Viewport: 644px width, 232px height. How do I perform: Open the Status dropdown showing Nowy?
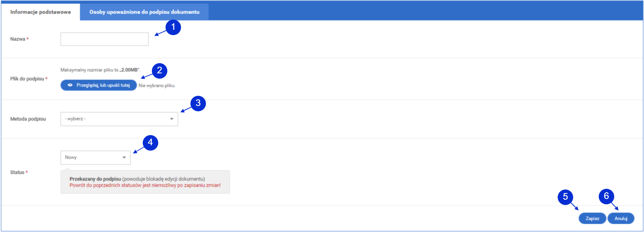95,158
